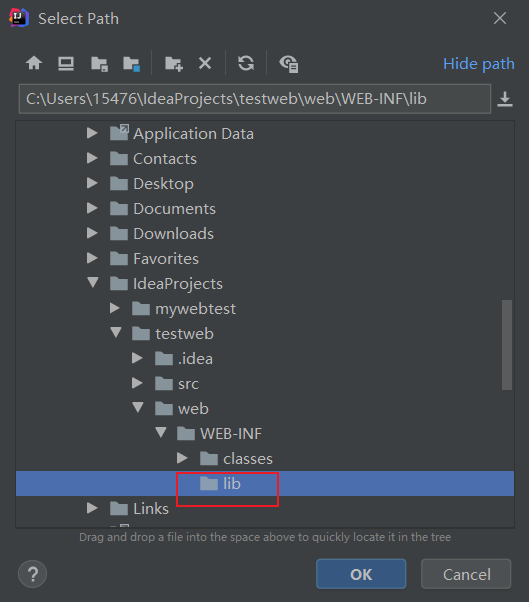Click the Hide path link
Viewport: 529px width, 602px height.
(479, 64)
